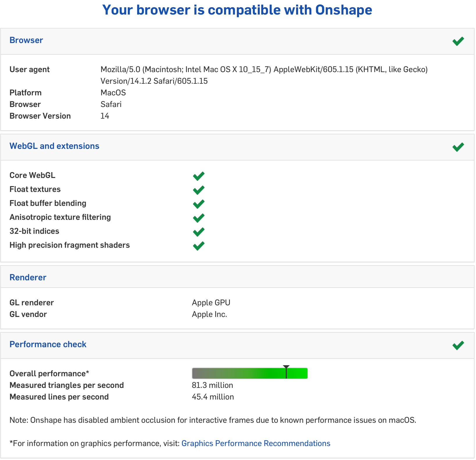Image resolution: width=476 pixels, height=460 pixels.
Task: Click the Overall performance label
Action: [x=49, y=374]
